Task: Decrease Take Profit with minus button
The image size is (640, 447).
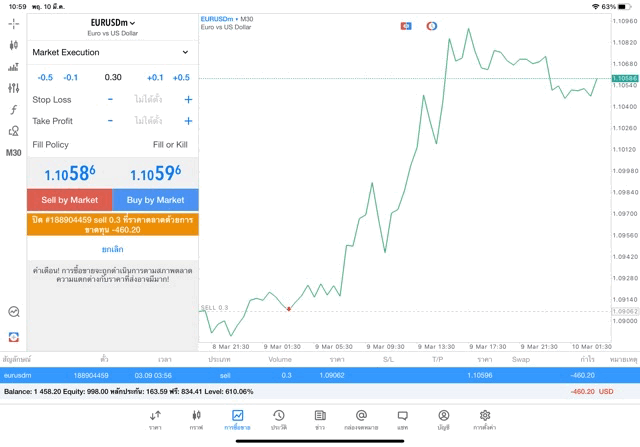Action: (110, 121)
